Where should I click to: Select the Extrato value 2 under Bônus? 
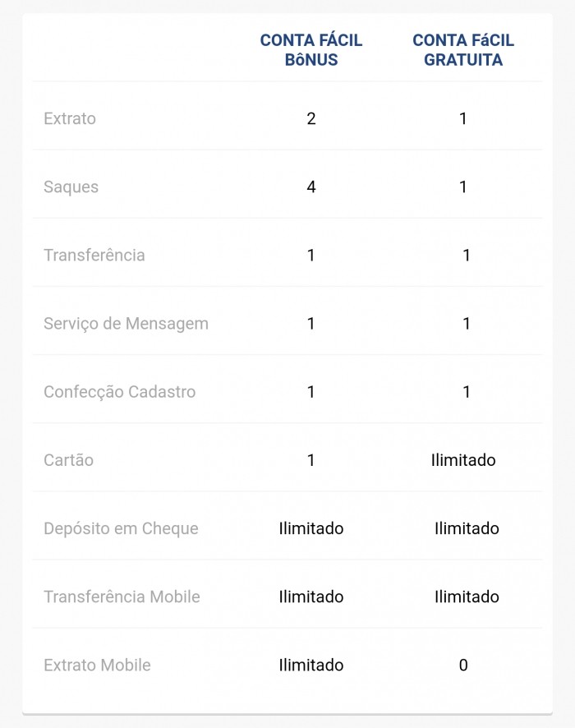[311, 118]
